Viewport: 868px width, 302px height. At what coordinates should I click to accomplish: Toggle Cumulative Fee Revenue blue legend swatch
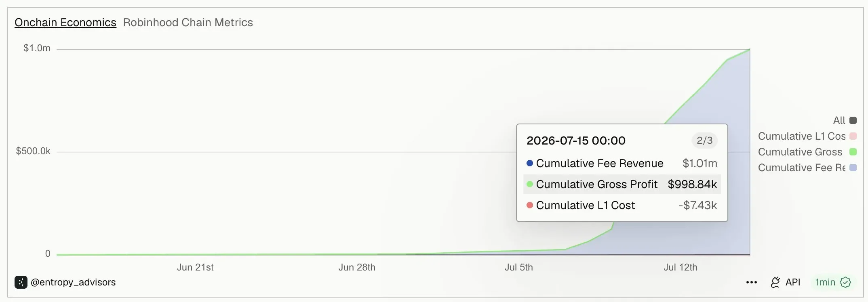(853, 168)
